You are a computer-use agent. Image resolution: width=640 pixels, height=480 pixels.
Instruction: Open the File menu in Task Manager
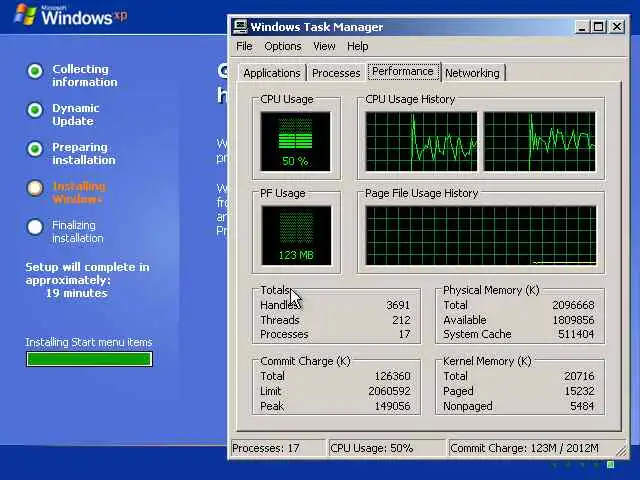(244, 46)
